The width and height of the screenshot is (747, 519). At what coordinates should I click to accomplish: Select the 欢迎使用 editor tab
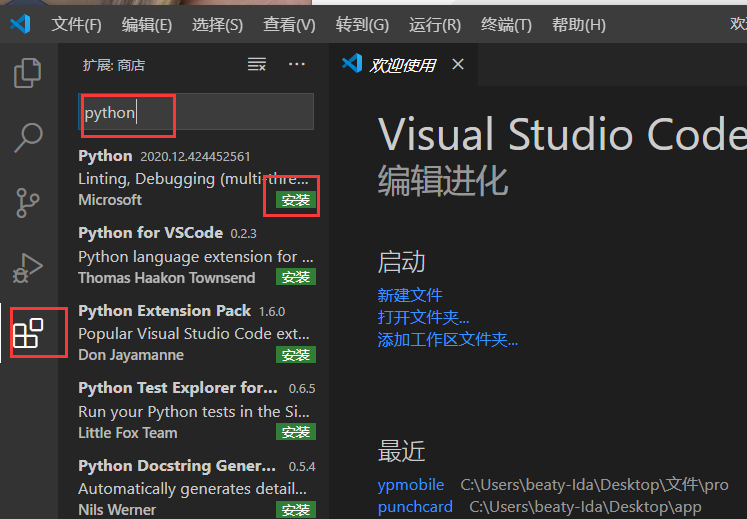tap(403, 65)
